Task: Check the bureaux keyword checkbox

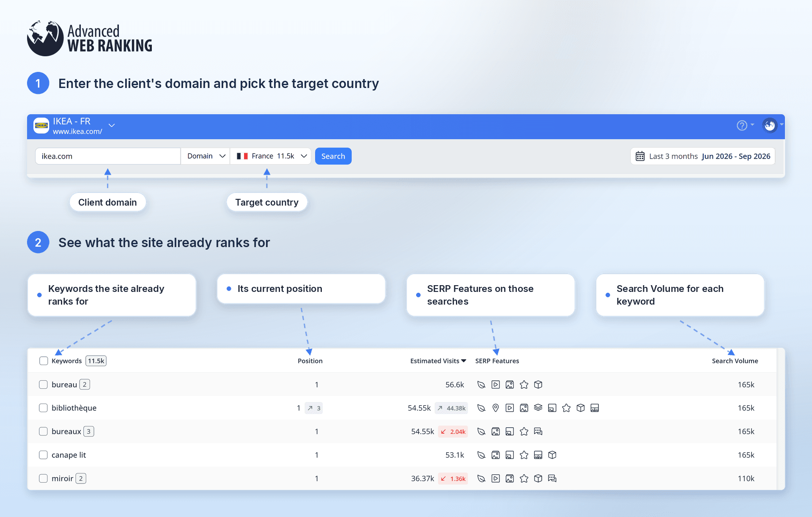Action: pyautogui.click(x=43, y=432)
